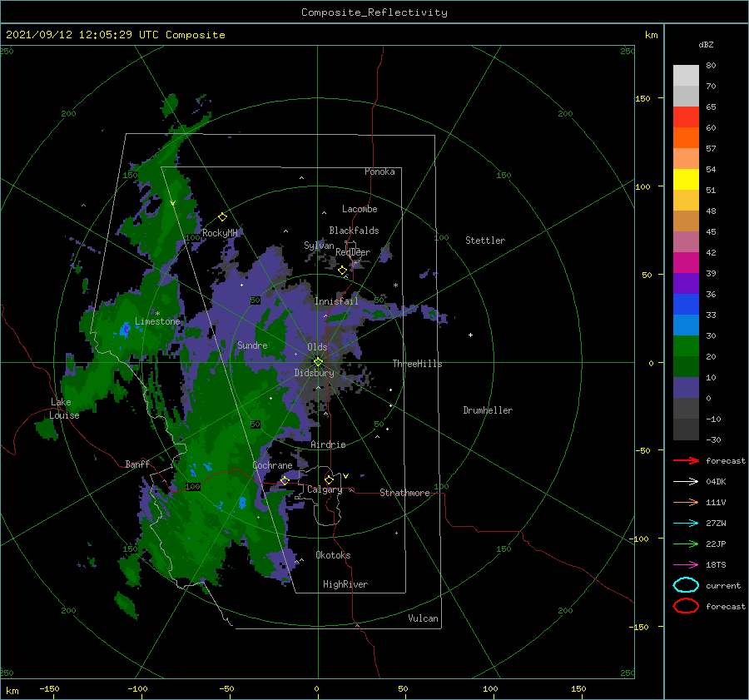Click the white 04DK arrow legend icon

(x=686, y=481)
